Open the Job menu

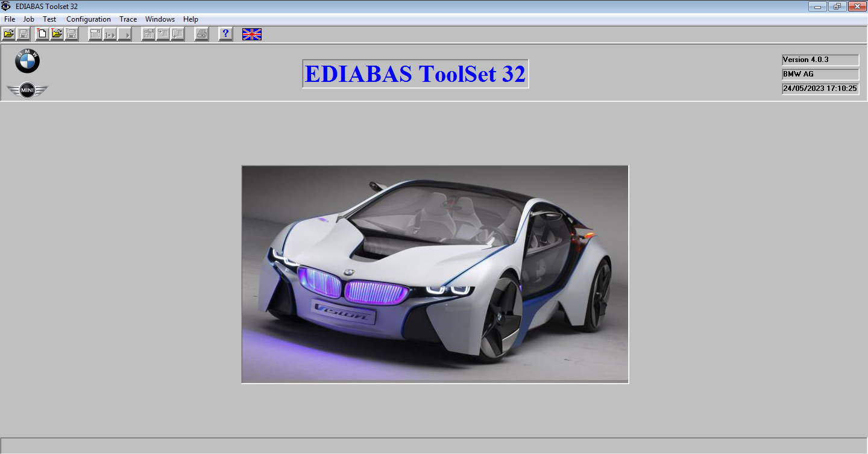[29, 19]
